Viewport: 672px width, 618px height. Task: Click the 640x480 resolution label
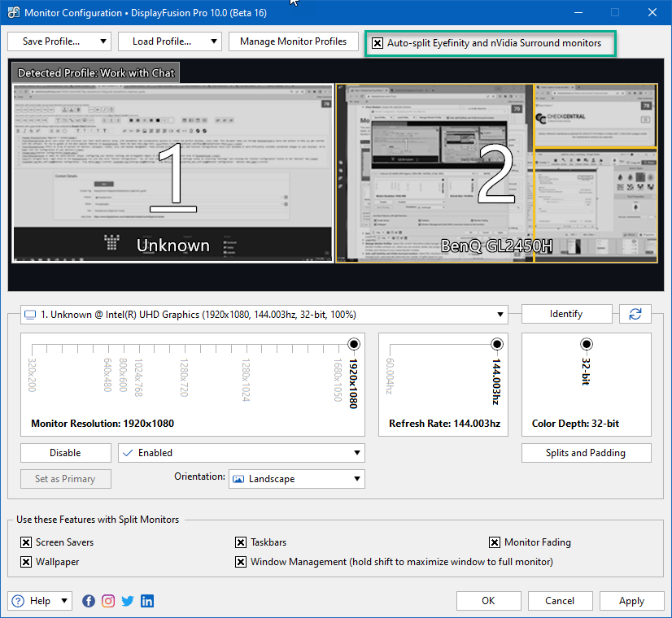(107, 375)
